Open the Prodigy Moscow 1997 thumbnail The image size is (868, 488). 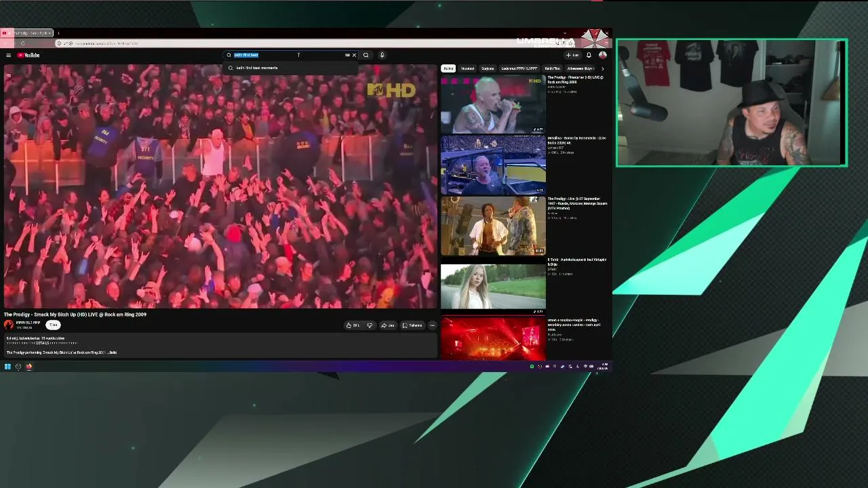(x=493, y=226)
